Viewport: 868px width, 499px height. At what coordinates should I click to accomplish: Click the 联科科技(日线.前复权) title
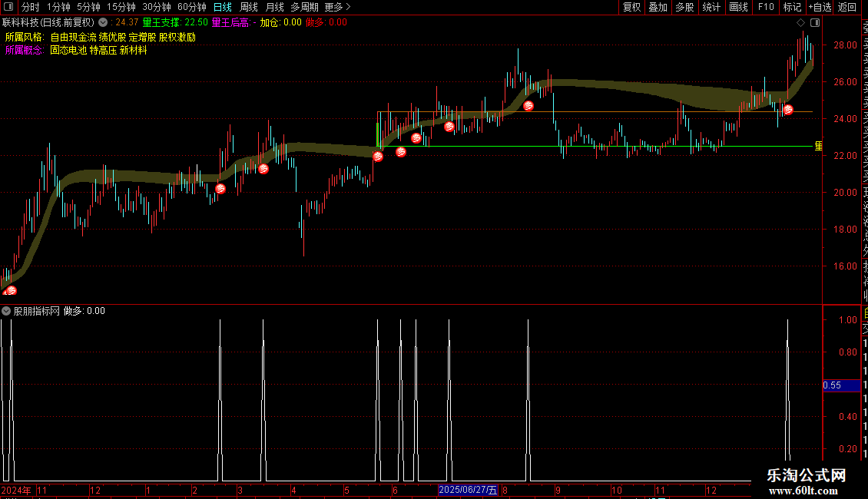(48, 23)
